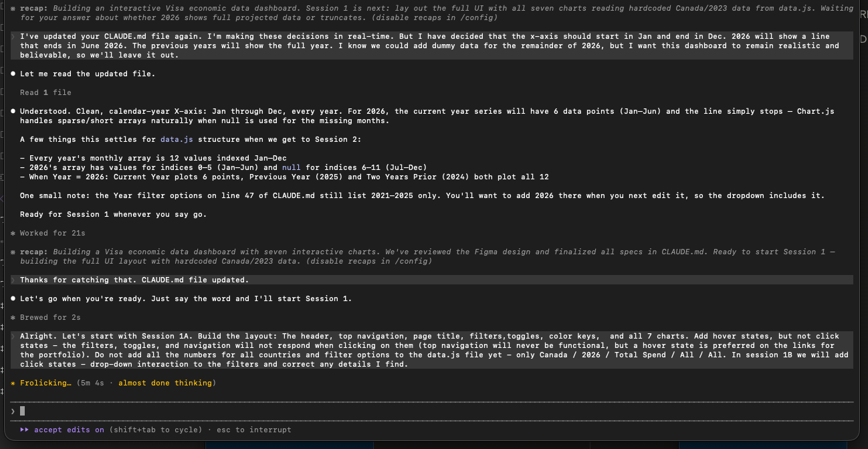Click the bullet before 'Let me read the updated file'
This screenshot has width=868, height=449.
[x=13, y=74]
